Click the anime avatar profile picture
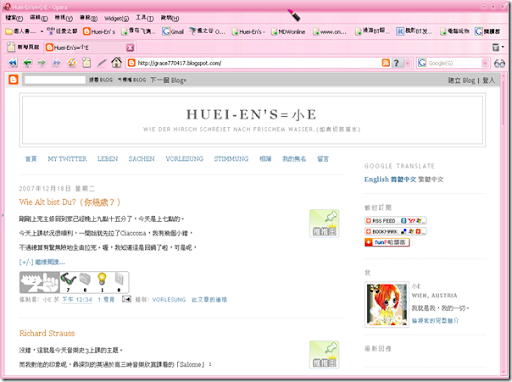This screenshot has height=382, width=512. (x=387, y=304)
